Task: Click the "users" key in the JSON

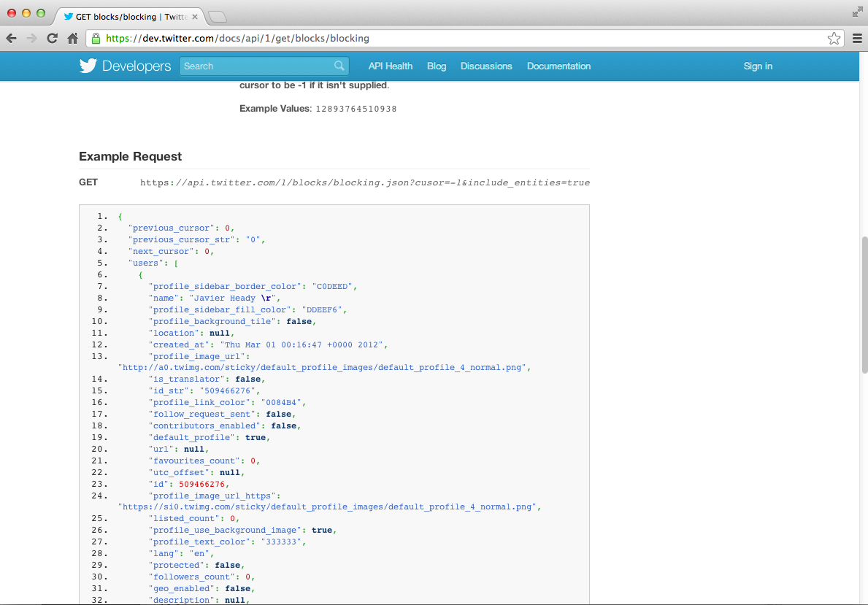Action: (x=145, y=263)
